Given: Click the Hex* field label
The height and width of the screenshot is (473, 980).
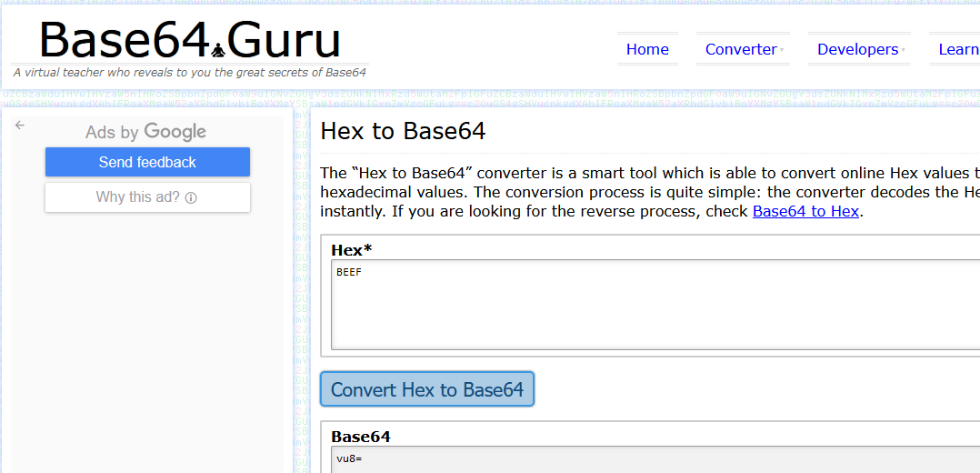Looking at the screenshot, I should click(351, 250).
